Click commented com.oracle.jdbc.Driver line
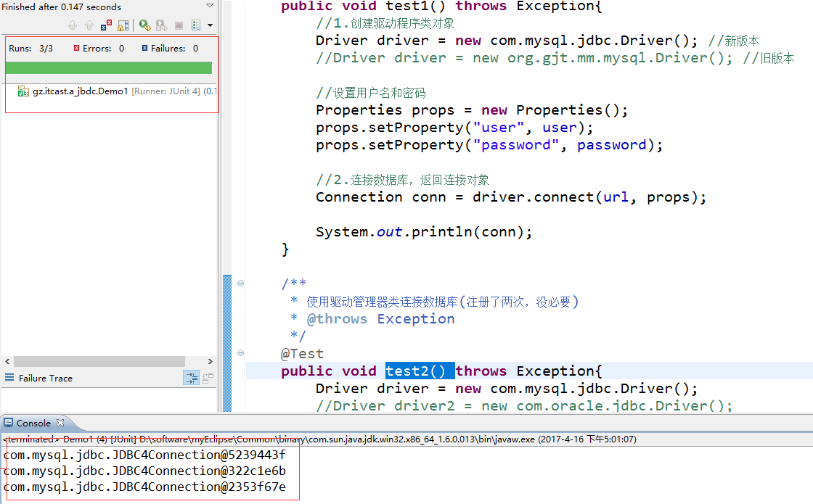This screenshot has width=813, height=504. (x=523, y=405)
